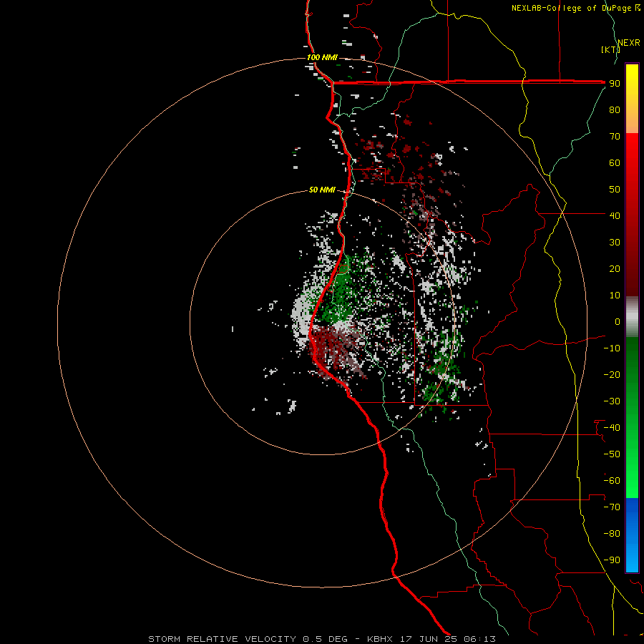Click the positive "30" scale value

(615, 243)
